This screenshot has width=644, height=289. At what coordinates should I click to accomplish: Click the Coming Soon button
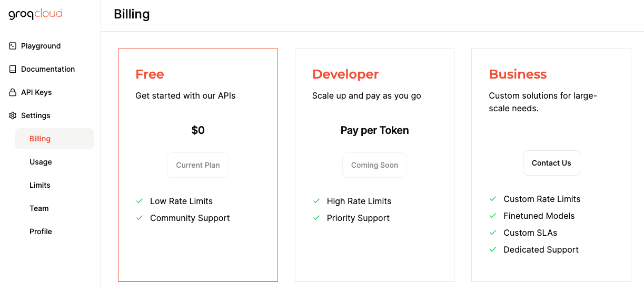pos(374,165)
